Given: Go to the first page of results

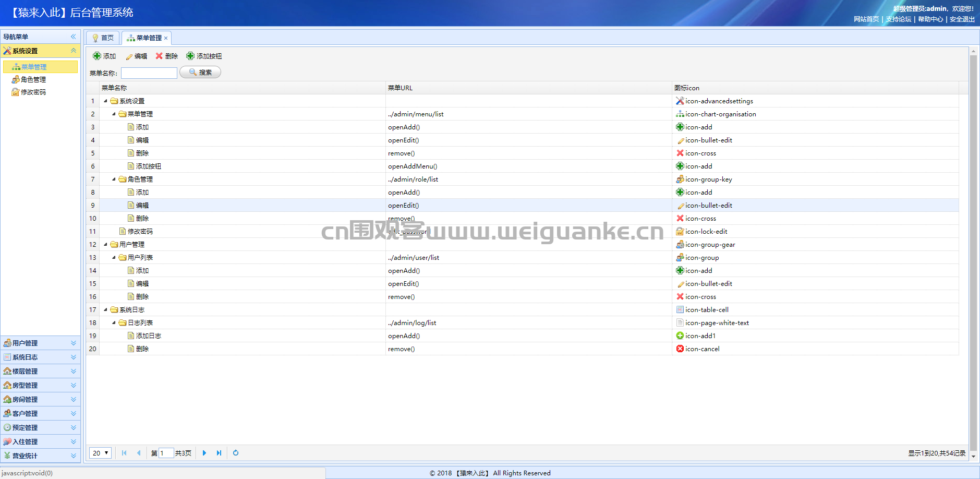Looking at the screenshot, I should (x=124, y=453).
